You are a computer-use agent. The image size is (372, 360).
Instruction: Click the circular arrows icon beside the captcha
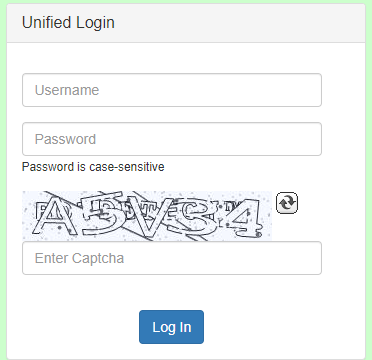[287, 203]
